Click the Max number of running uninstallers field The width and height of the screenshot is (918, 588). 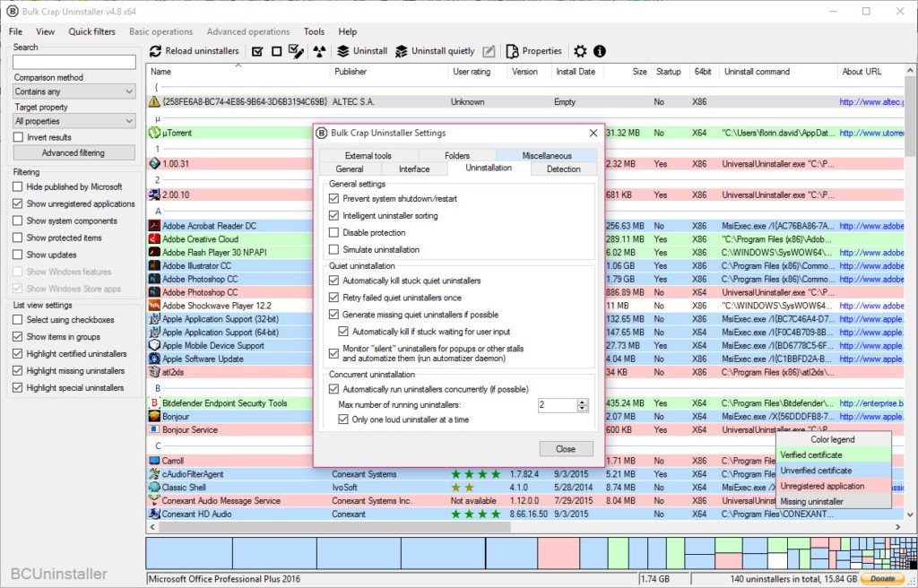557,404
